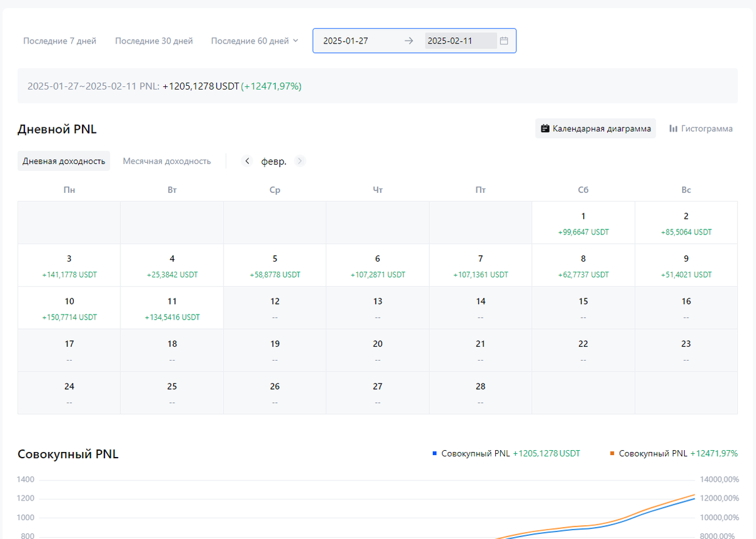Screen dimensions: 756x539
Task: Select calendar day 16 cell
Action: click(686, 308)
